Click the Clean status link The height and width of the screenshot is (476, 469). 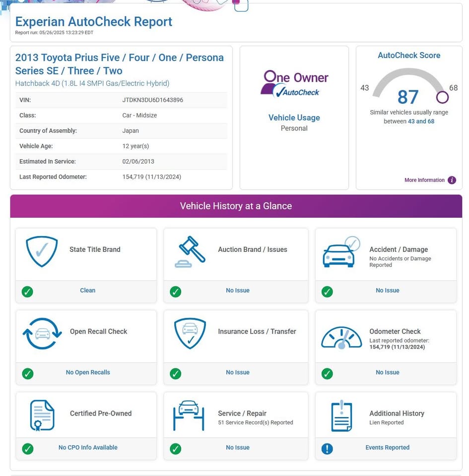tap(87, 290)
